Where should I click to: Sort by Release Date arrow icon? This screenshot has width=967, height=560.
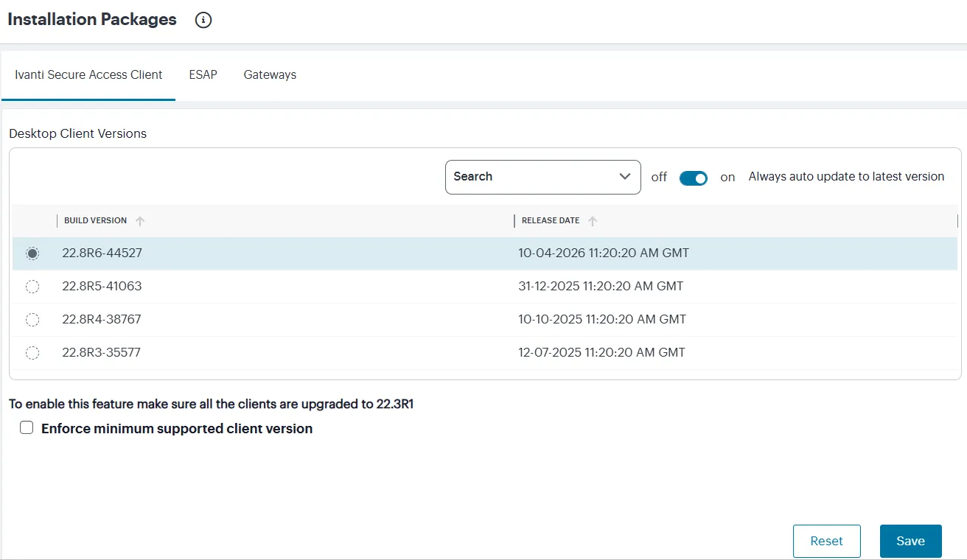point(593,221)
